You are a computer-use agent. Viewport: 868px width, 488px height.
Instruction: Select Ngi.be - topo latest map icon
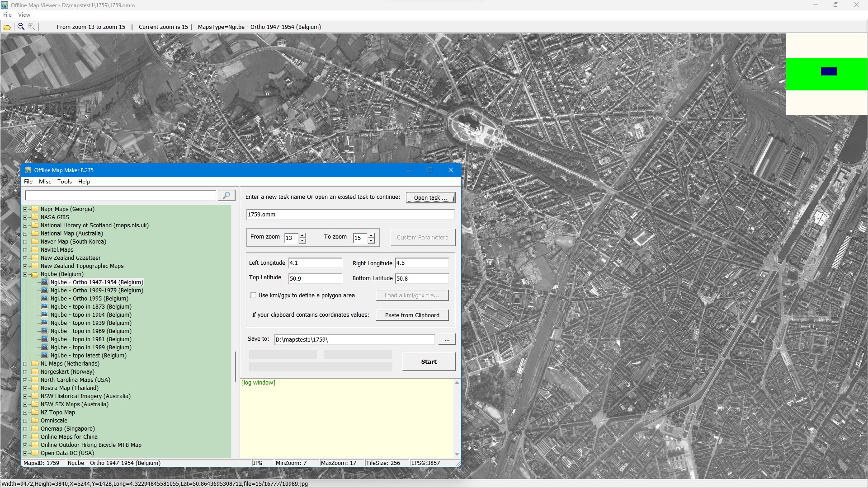pyautogui.click(x=45, y=355)
